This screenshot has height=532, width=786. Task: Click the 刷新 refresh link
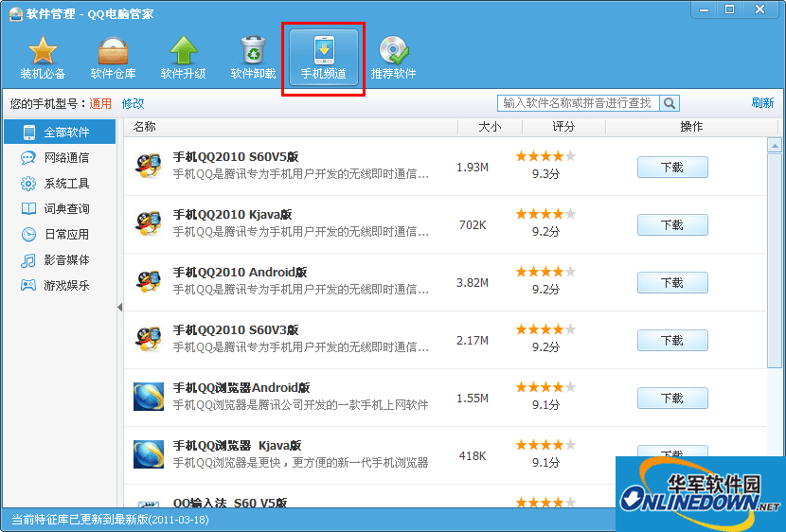click(x=762, y=102)
